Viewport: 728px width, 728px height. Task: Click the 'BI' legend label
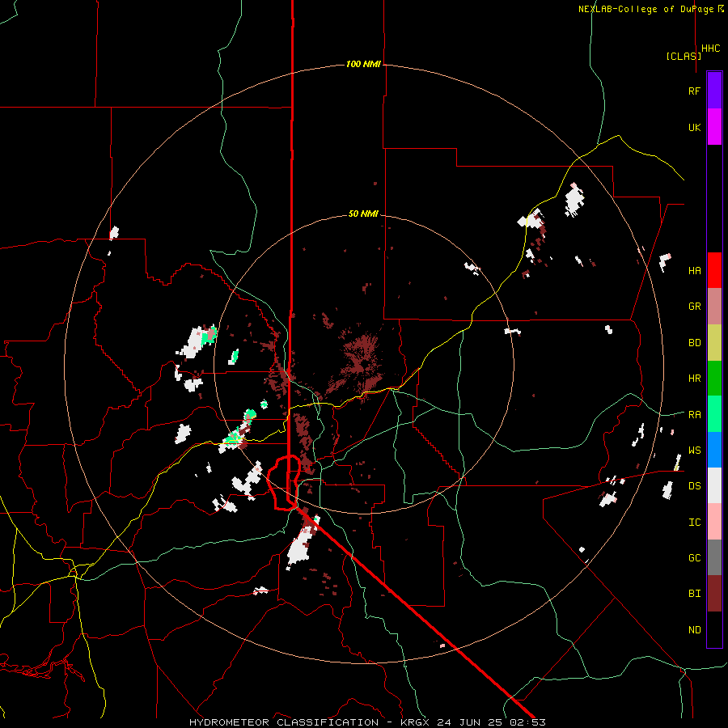694,594
